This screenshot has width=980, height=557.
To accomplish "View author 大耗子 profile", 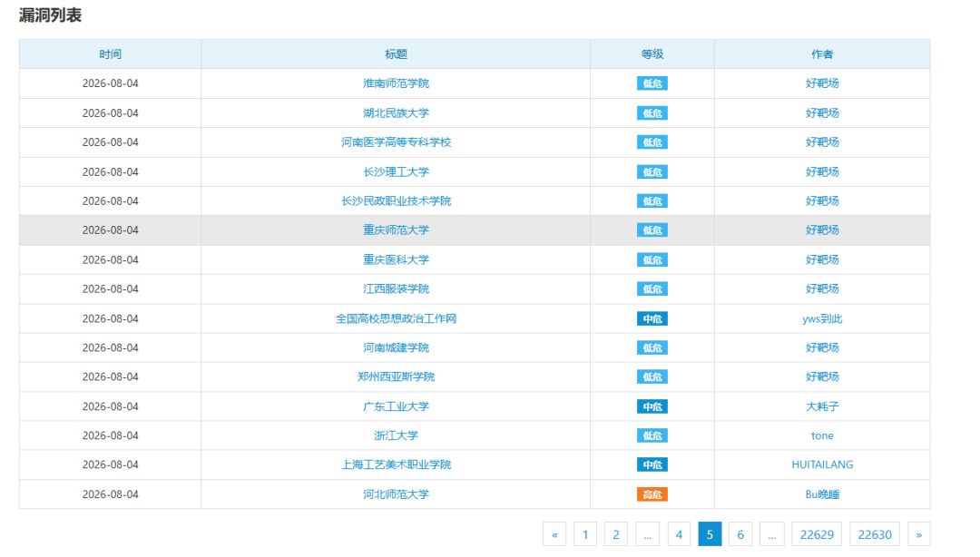I will tap(822, 406).
